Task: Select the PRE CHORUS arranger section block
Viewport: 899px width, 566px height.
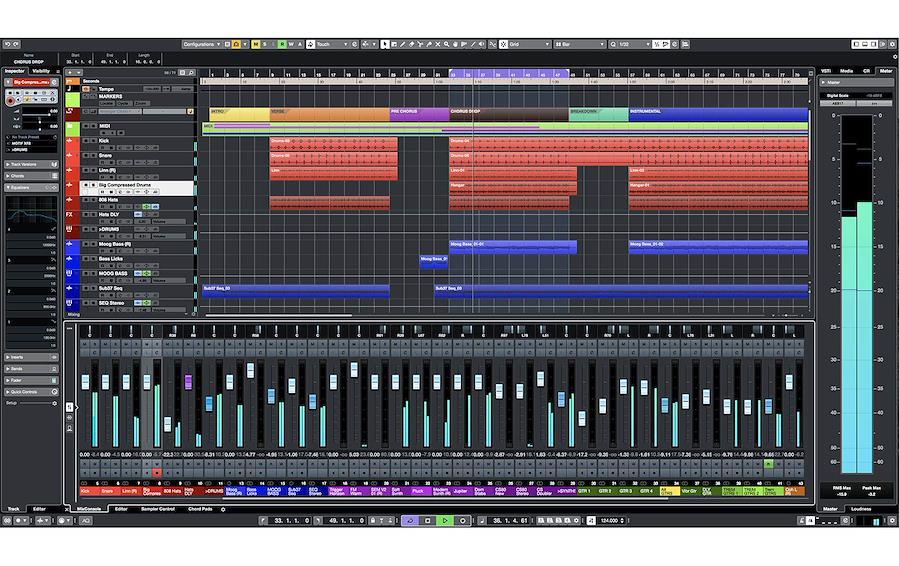Action: (418, 111)
